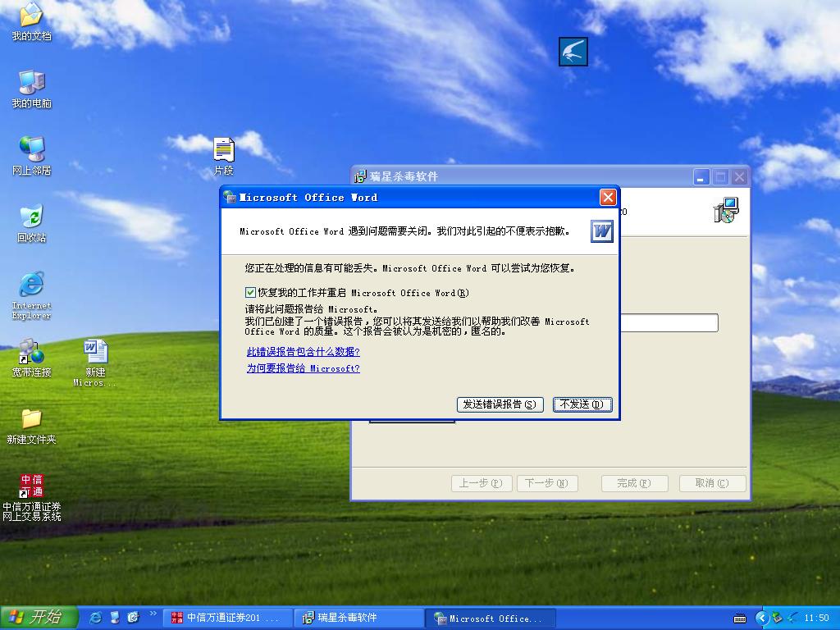The height and width of the screenshot is (630, 840).
Task: Click the text field in 瑞星杀毒软件 window
Action: [x=669, y=323]
